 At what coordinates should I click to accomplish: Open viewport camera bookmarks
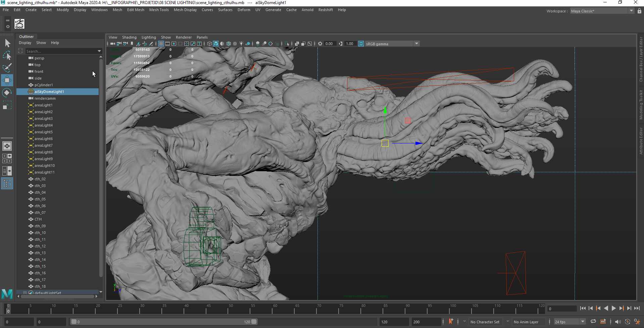tap(132, 44)
